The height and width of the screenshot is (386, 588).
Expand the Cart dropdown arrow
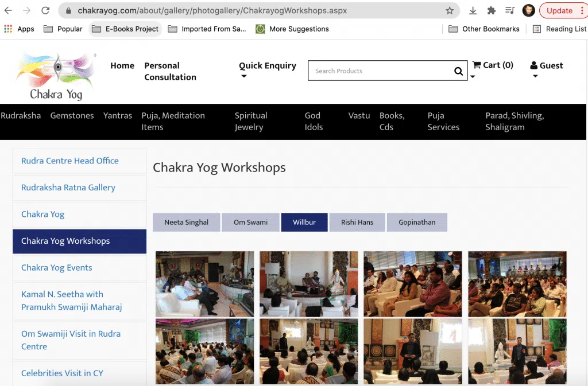[473, 76]
